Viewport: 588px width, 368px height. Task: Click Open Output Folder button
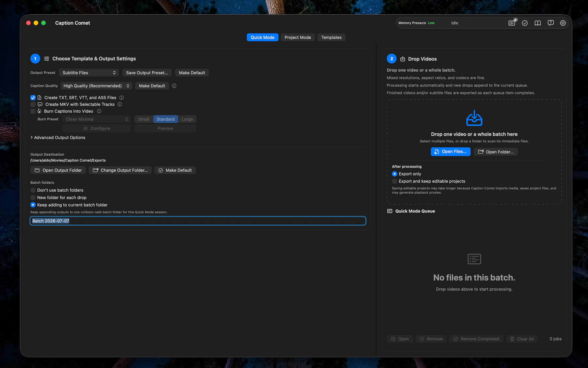pos(58,170)
